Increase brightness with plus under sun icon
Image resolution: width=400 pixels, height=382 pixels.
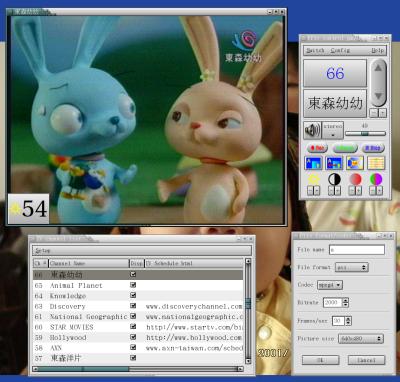tap(317, 191)
